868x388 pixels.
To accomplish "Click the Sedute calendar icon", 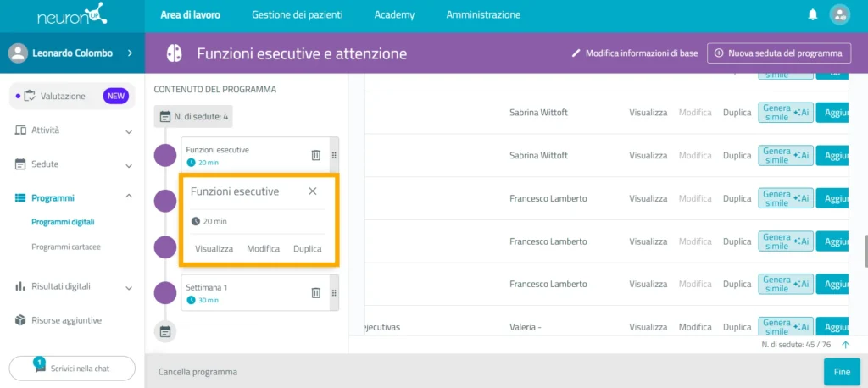I will pyautogui.click(x=20, y=164).
